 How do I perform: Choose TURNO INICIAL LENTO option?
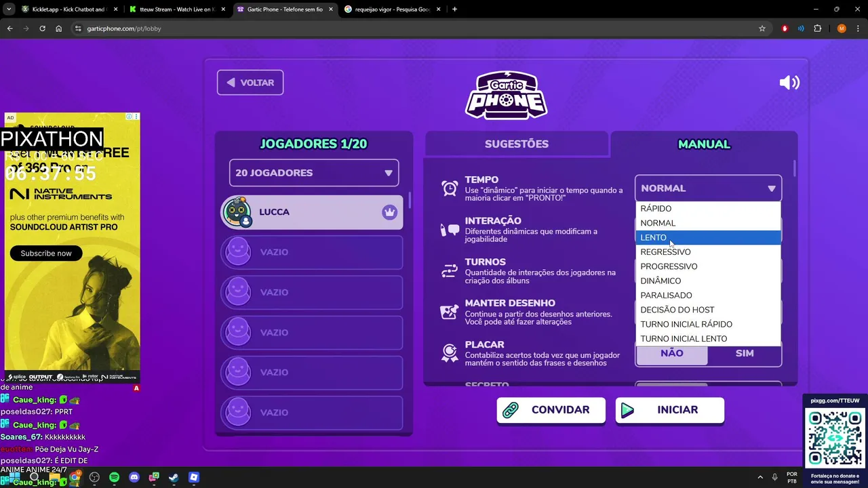click(x=708, y=339)
